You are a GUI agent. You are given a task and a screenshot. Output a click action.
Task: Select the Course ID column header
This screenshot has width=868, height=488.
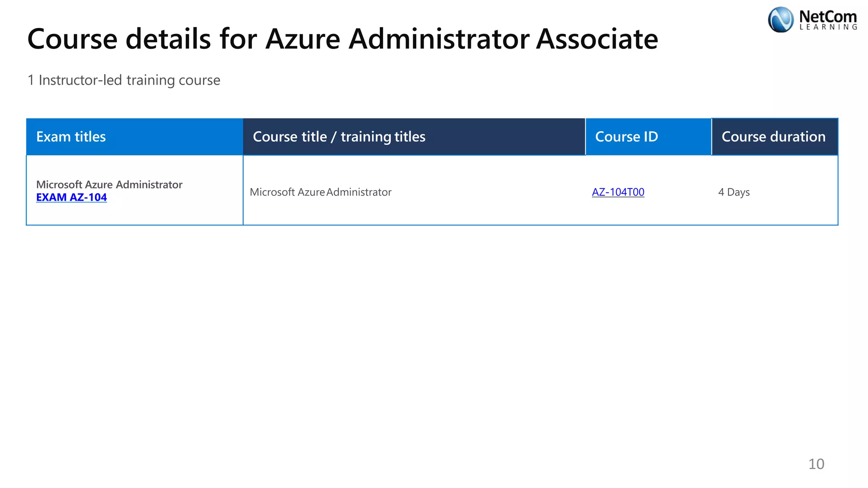(648, 137)
